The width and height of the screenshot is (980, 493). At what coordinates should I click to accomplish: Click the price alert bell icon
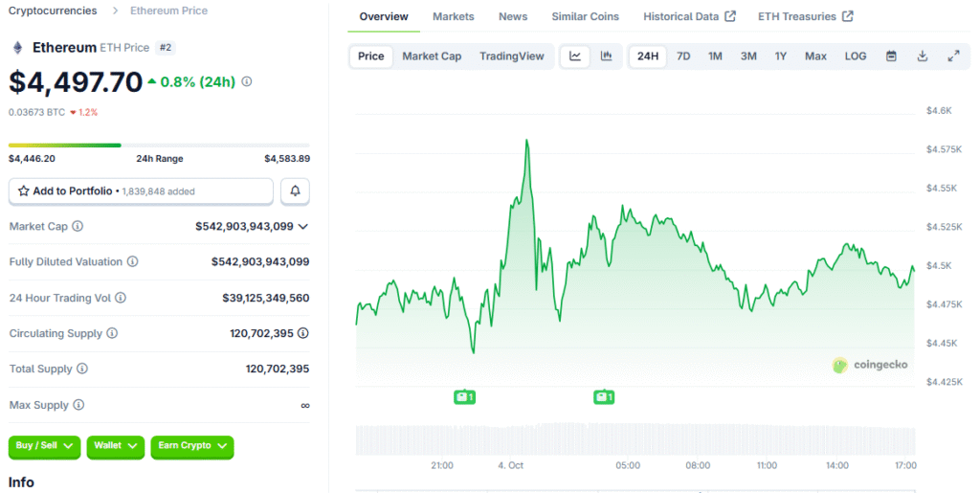click(x=295, y=191)
